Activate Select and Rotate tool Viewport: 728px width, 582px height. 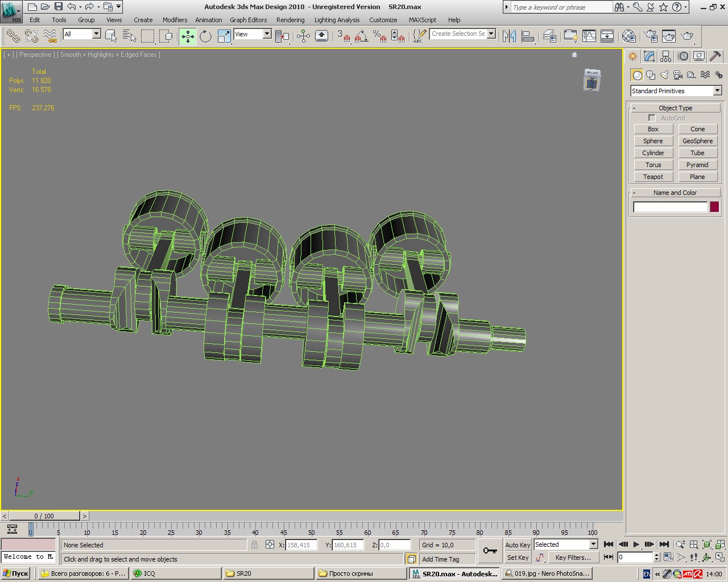[206, 36]
